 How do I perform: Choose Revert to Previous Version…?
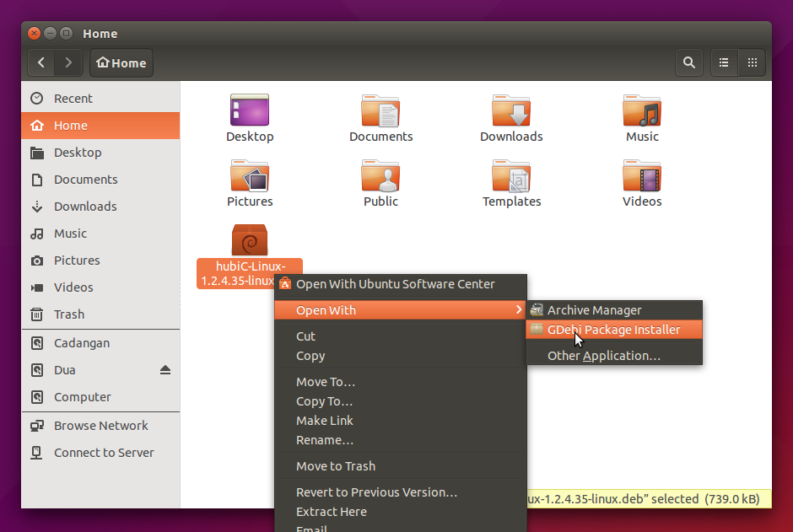coord(401,492)
